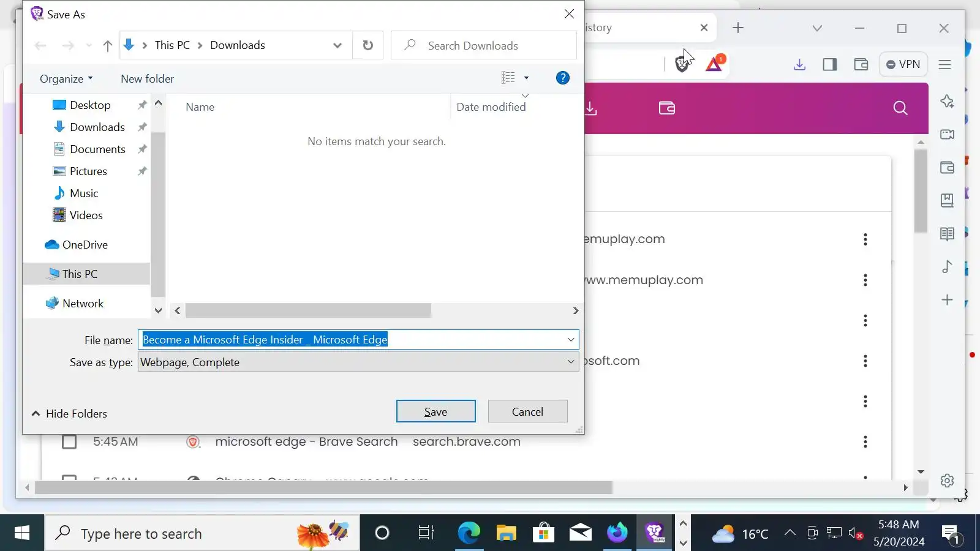Open sidebar settings gear icon in Brave

point(948,481)
